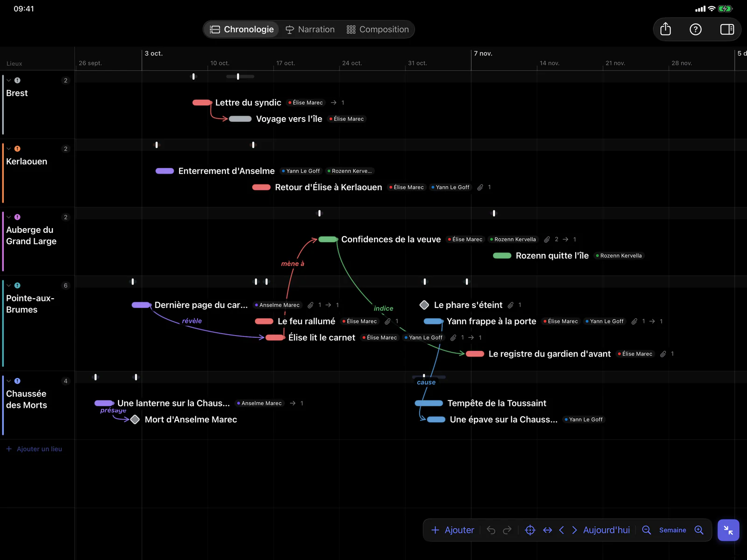
Task: Click the undo arrow icon
Action: (x=491, y=530)
